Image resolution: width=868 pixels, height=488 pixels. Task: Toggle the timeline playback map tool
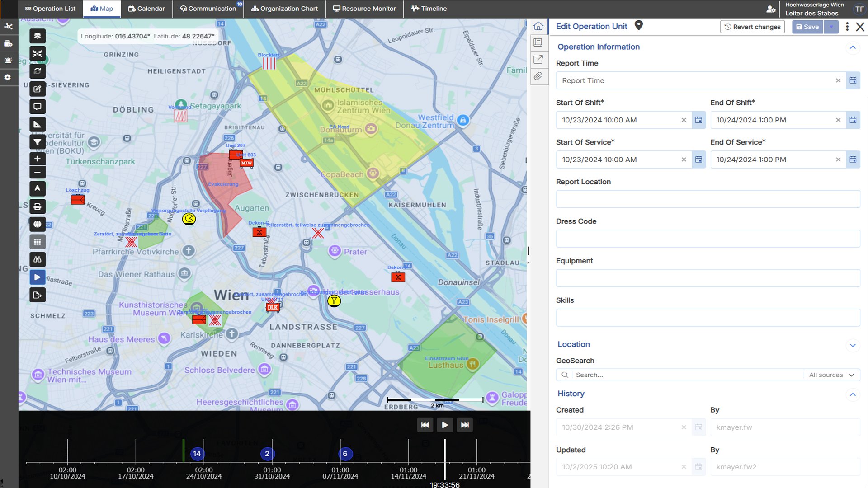click(x=38, y=277)
